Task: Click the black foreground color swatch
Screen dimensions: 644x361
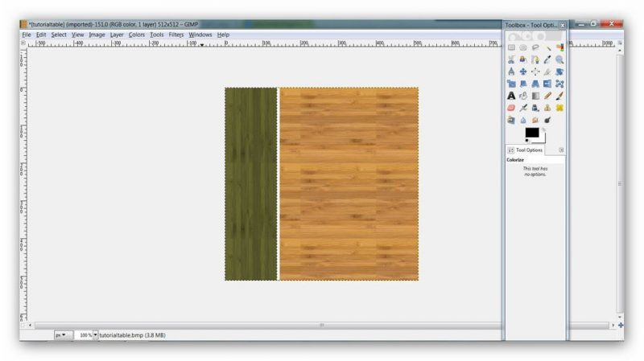Action: coord(531,133)
